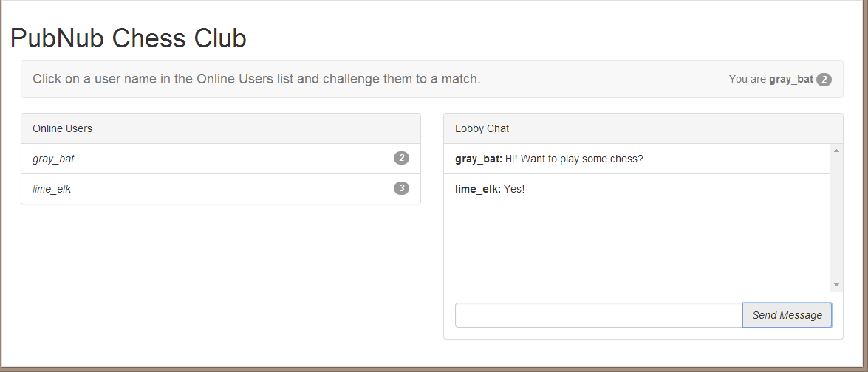Click the Lobby Chat scrollbar up arrow
Screen dimensions: 868x372
pos(836,151)
